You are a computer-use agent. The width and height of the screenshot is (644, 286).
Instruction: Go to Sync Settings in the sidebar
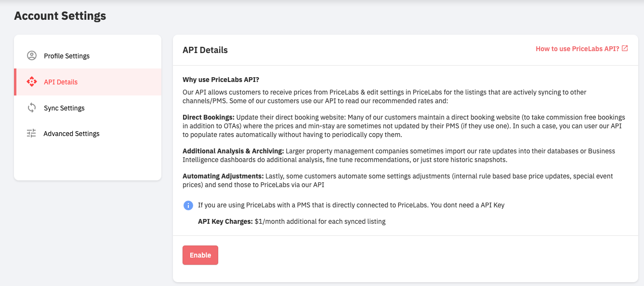[88, 108]
